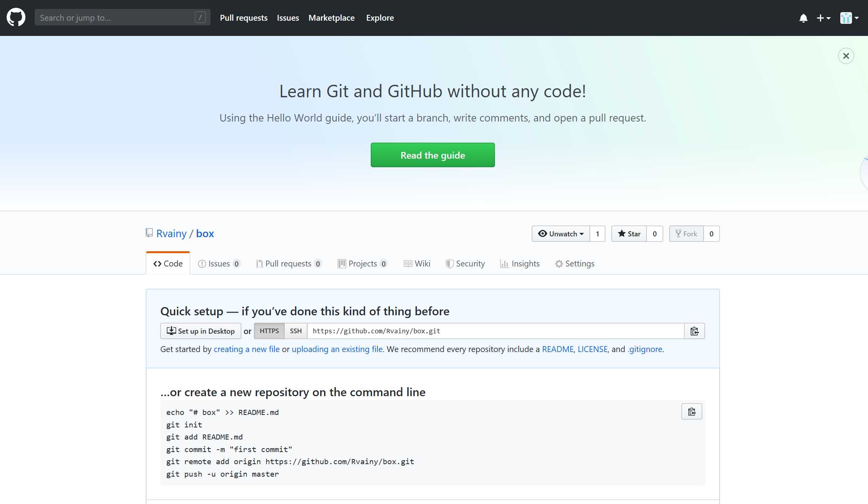The width and height of the screenshot is (868, 504).
Task: Click the git init line
Action: pos(184,425)
